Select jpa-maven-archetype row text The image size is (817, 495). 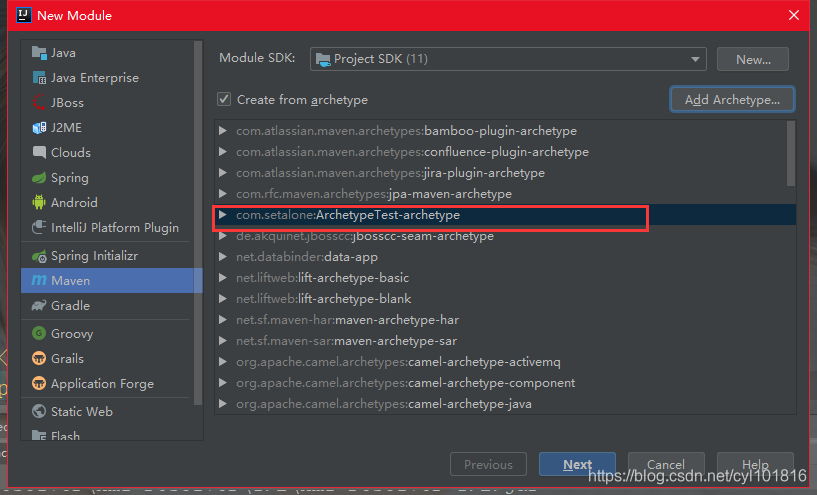coord(374,194)
